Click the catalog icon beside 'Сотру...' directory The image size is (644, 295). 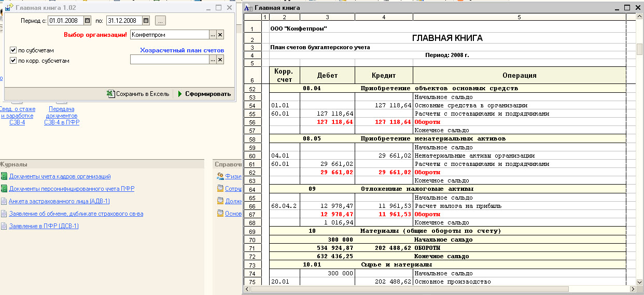(x=220, y=189)
